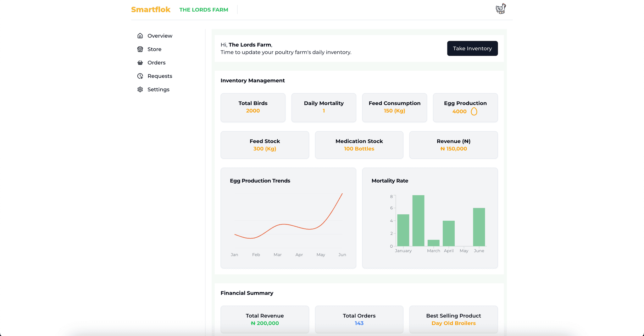Image resolution: width=644 pixels, height=336 pixels.
Task: Click the Jan label on egg trends axis
Action: [x=234, y=255]
